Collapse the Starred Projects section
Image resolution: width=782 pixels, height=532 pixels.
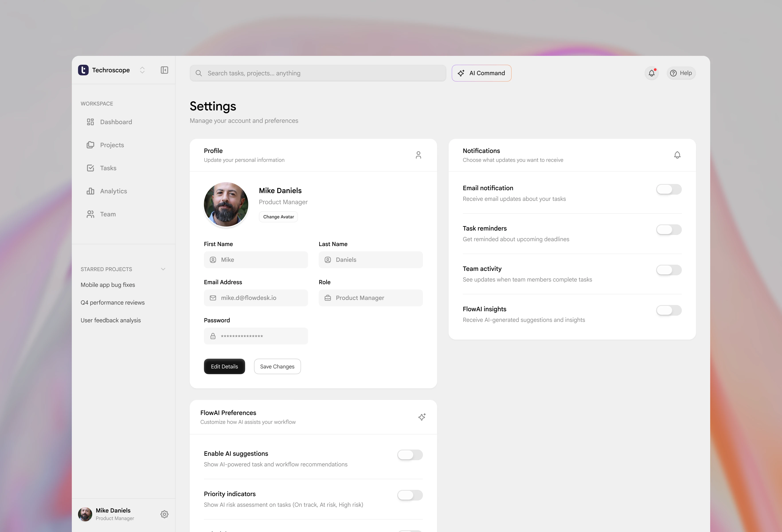coord(163,269)
